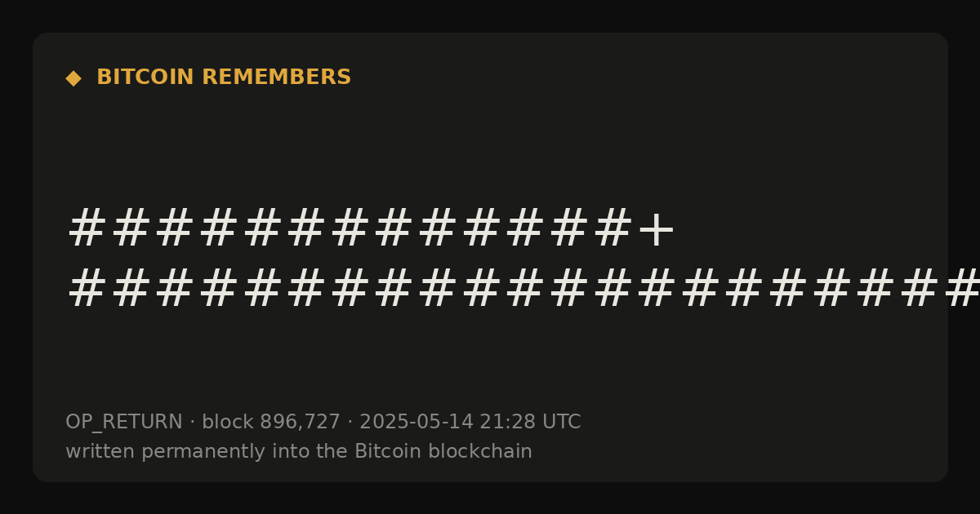Click empty card area below the header
The image size is (980, 514).
pyautogui.click(x=490, y=147)
